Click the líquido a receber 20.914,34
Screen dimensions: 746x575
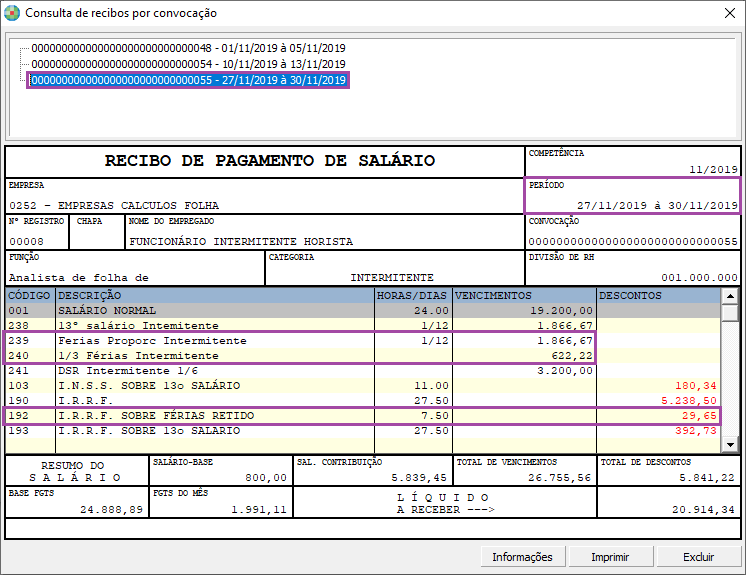(703, 510)
